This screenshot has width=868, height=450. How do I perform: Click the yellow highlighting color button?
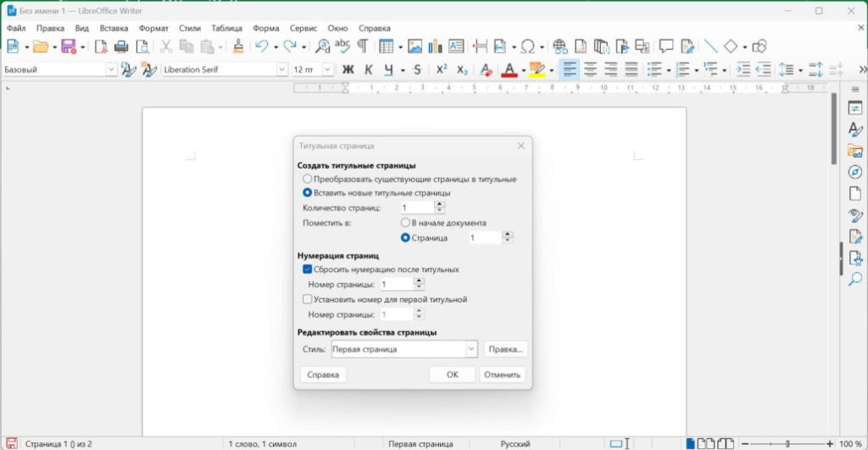pyautogui.click(x=537, y=69)
